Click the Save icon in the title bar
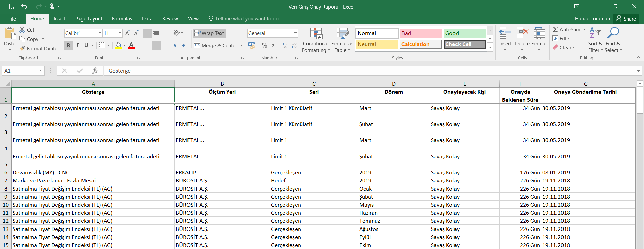644x249 pixels. (x=12, y=6)
